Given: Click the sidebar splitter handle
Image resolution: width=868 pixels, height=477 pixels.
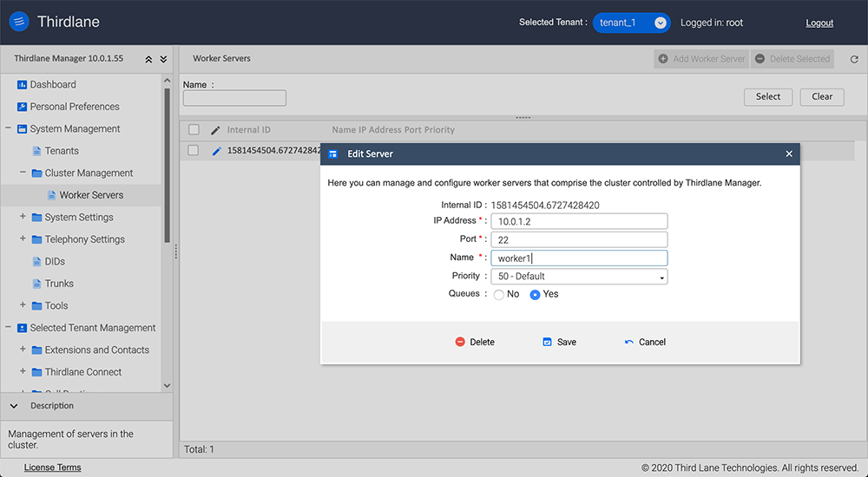Looking at the screenshot, I should (176, 252).
